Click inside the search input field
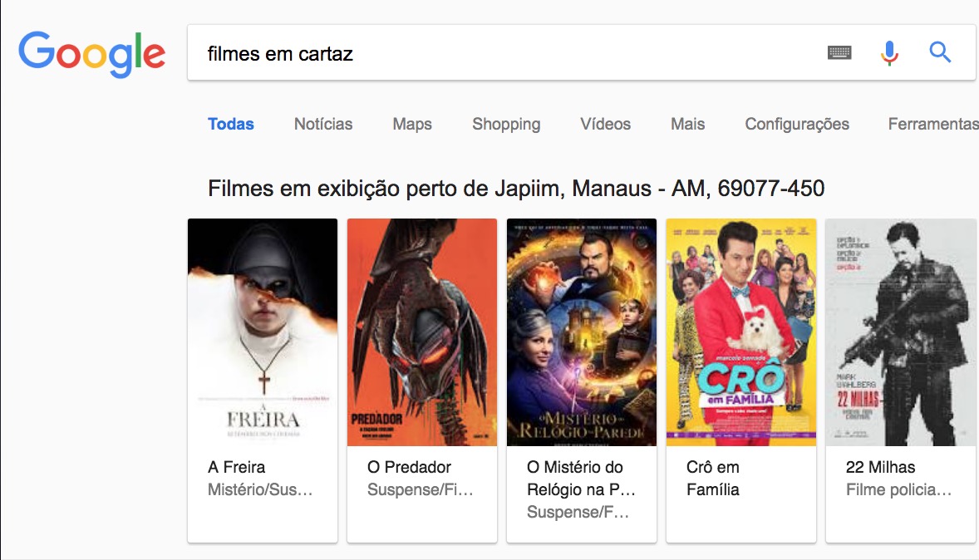979x560 pixels. pos(416,52)
